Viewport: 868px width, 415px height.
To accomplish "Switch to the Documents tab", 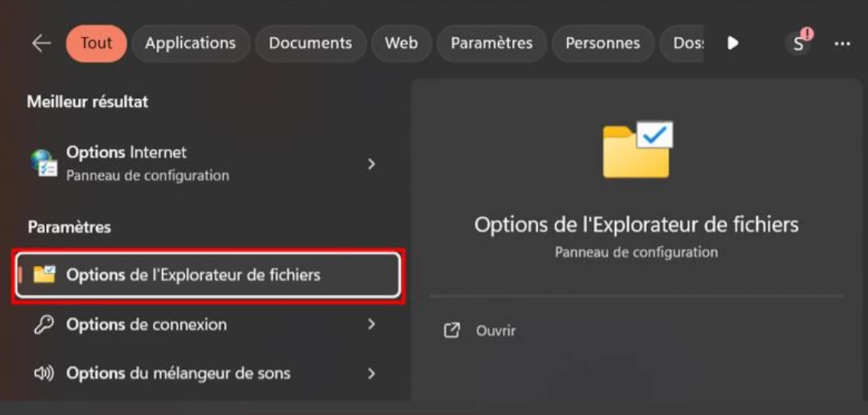I will [310, 44].
